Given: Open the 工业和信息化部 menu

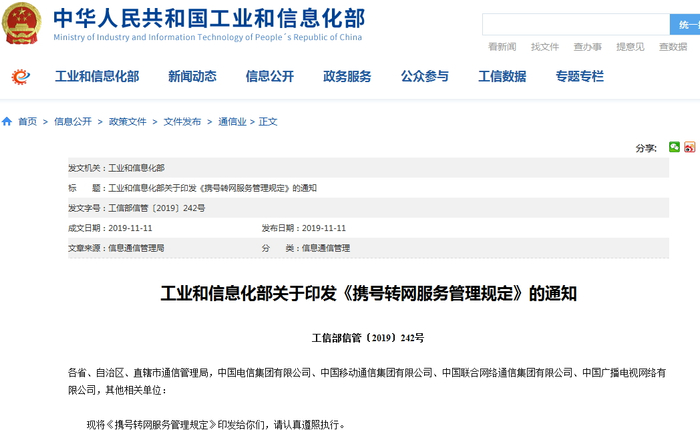Looking at the screenshot, I should [x=97, y=77].
